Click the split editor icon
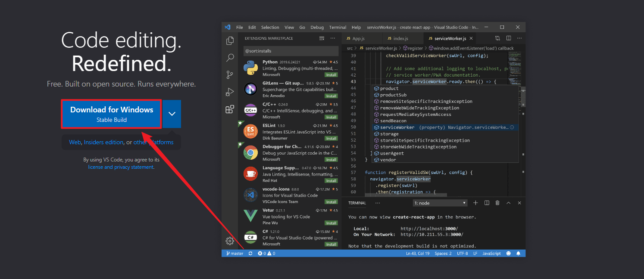 509,38
